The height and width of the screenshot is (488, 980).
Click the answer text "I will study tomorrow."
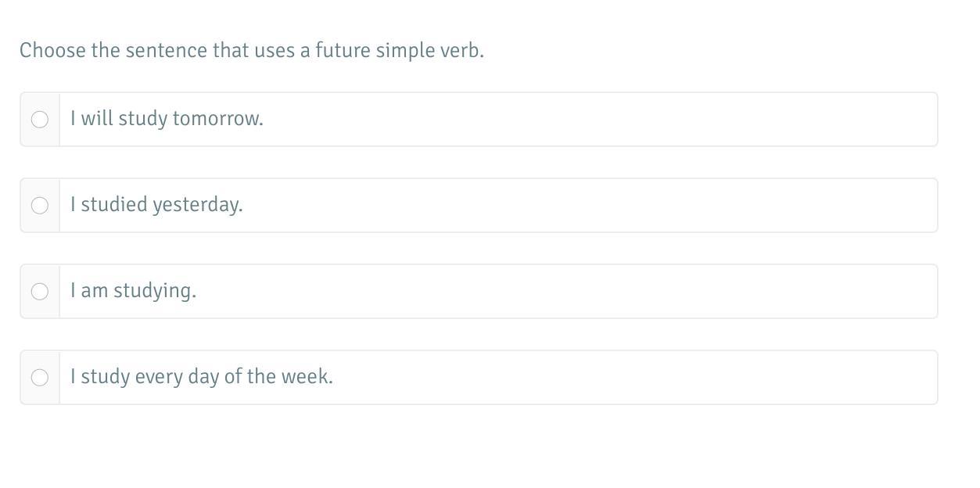coord(167,119)
